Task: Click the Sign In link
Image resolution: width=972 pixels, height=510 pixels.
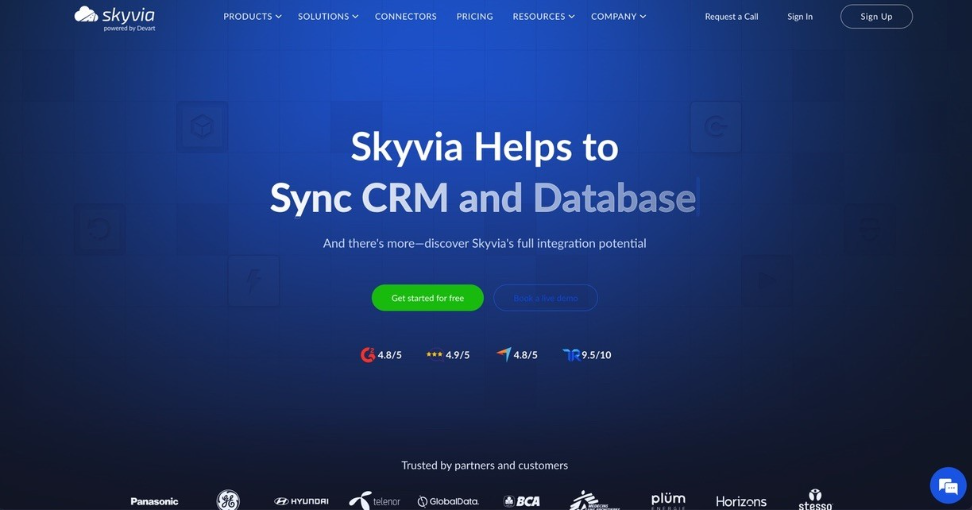Action: click(800, 17)
